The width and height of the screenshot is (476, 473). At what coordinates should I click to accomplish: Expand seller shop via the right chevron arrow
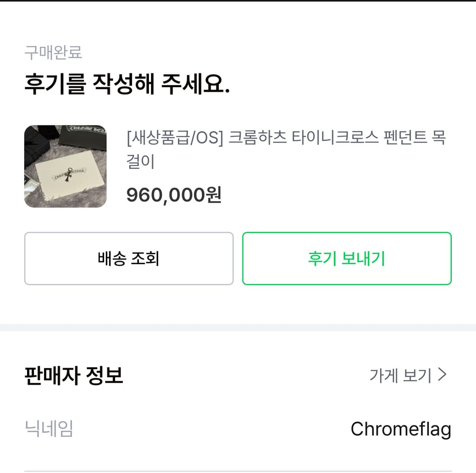tap(443, 374)
